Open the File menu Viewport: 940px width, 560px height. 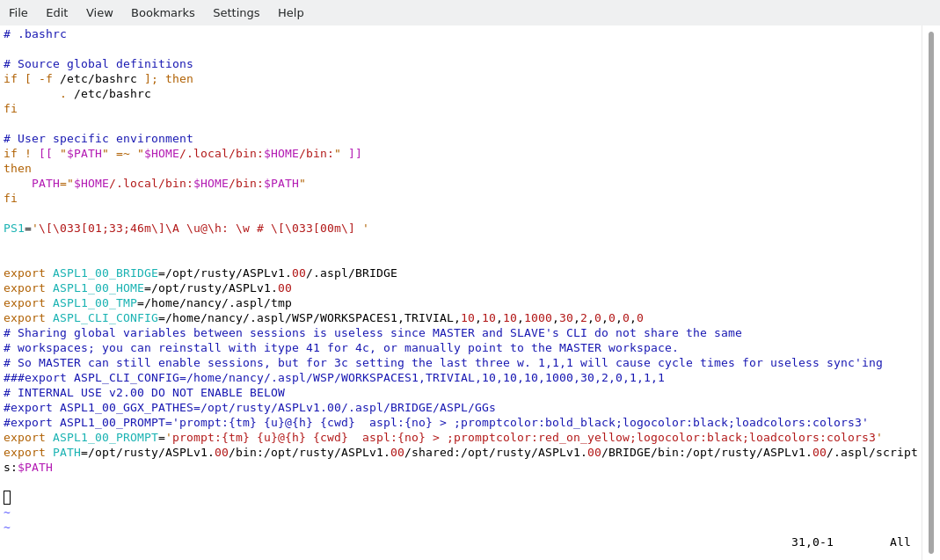click(18, 12)
